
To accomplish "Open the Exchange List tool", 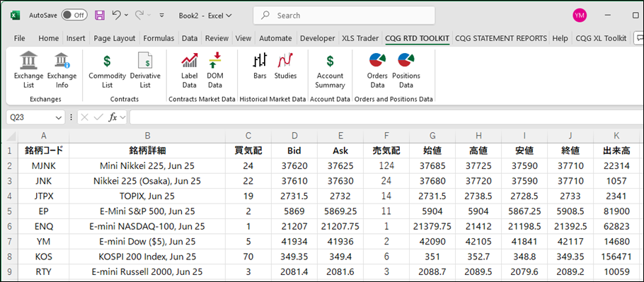I will [28, 70].
